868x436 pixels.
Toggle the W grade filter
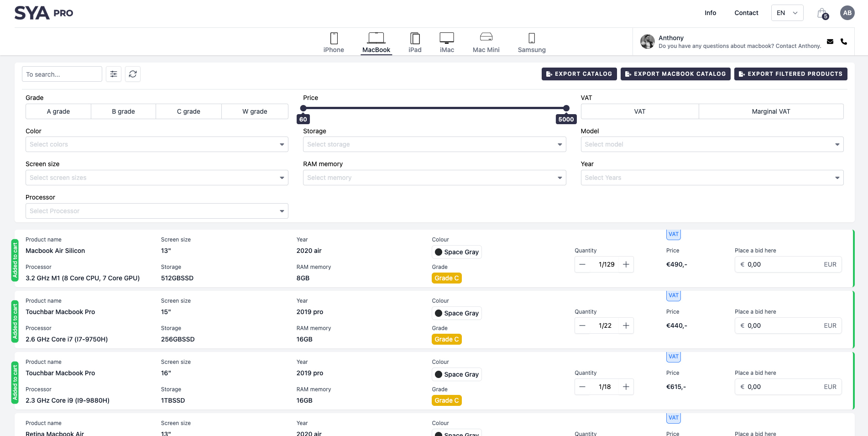click(x=255, y=111)
